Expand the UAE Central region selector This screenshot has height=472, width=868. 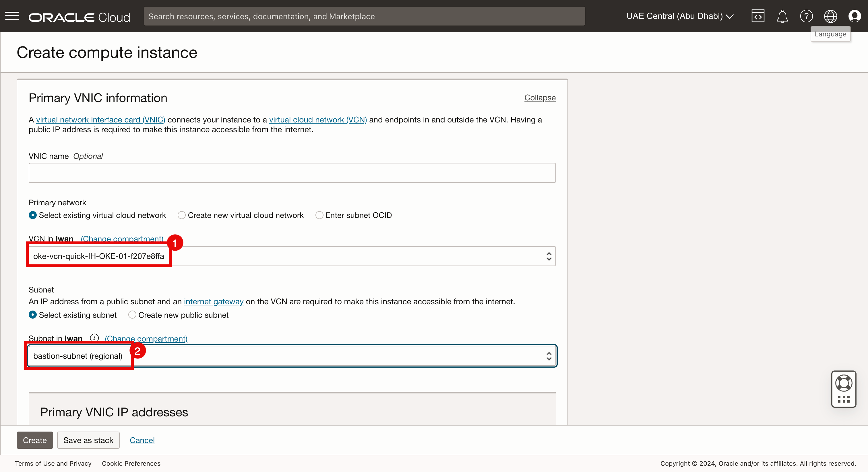(x=680, y=16)
